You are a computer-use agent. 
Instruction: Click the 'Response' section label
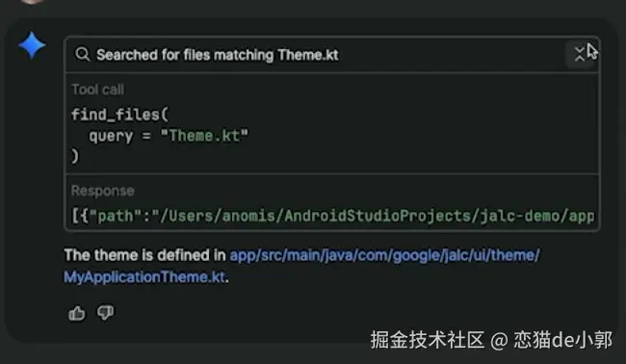tap(103, 191)
